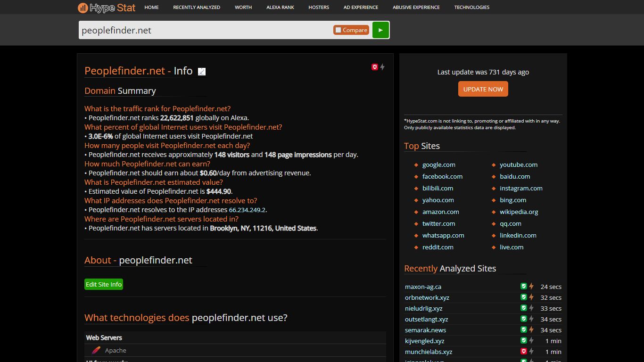Open maxon-ag.ca recently analyzed link
The width and height of the screenshot is (644, 362).
[x=423, y=287]
